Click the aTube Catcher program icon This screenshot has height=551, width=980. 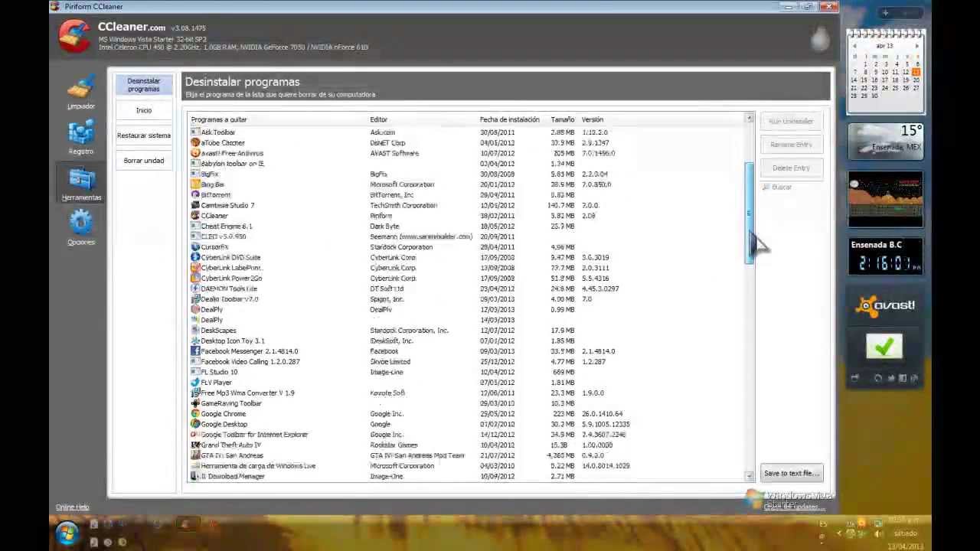[195, 142]
